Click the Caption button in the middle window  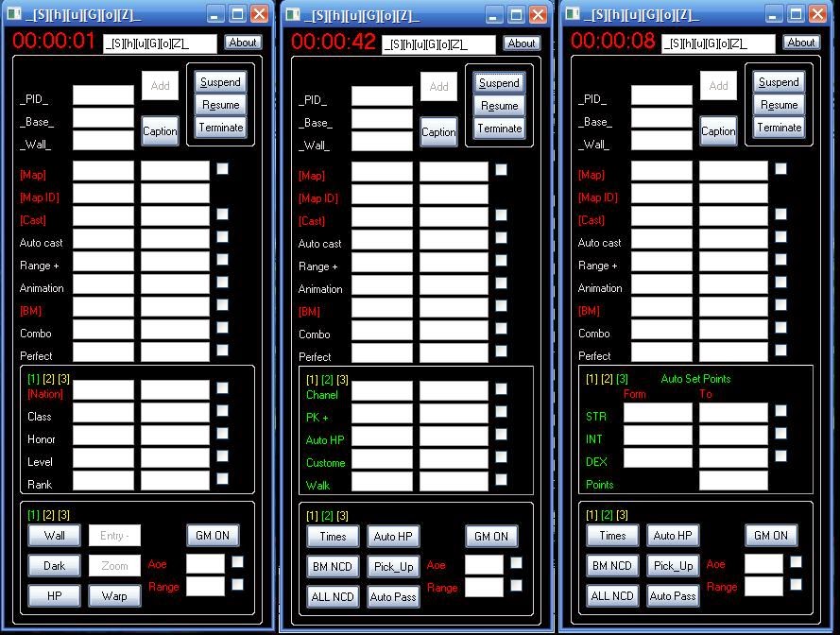tap(438, 132)
